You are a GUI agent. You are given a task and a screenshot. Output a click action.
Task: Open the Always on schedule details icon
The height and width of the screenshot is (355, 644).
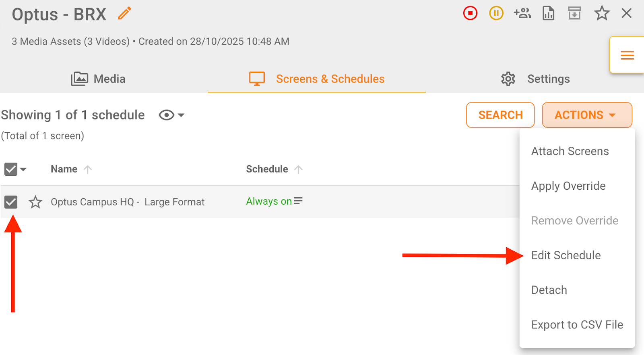(x=298, y=201)
